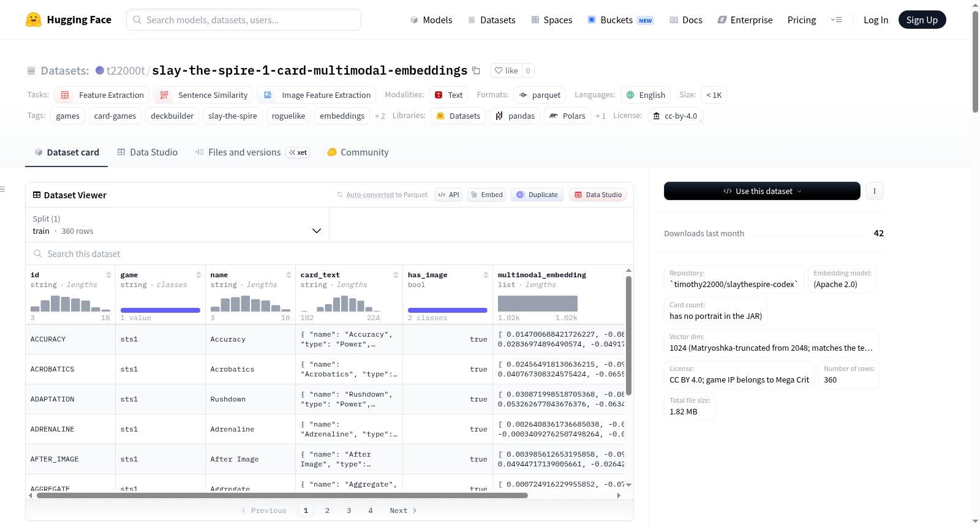Toggle sorting on the has_image column
The height and width of the screenshot is (527, 980).
pos(486,275)
